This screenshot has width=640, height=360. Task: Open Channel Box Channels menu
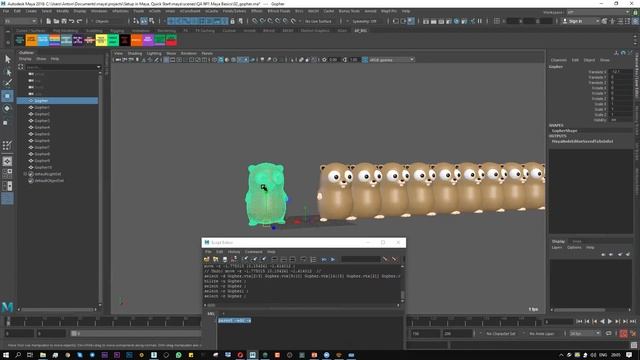(558, 60)
